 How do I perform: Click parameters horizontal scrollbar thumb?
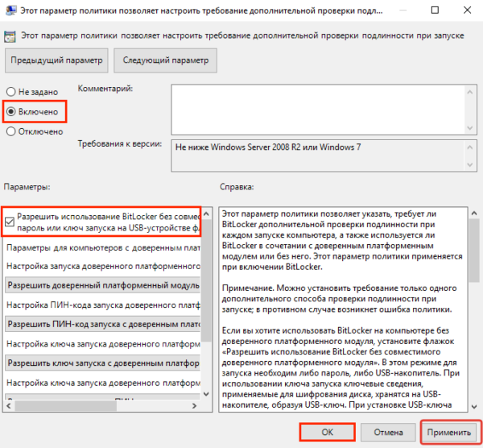pyautogui.click(x=66, y=406)
